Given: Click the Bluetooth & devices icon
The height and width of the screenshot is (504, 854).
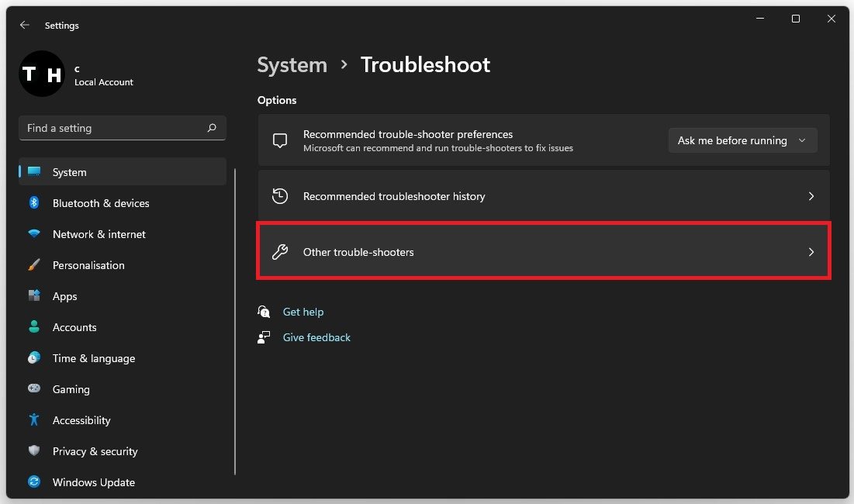Looking at the screenshot, I should 34,203.
